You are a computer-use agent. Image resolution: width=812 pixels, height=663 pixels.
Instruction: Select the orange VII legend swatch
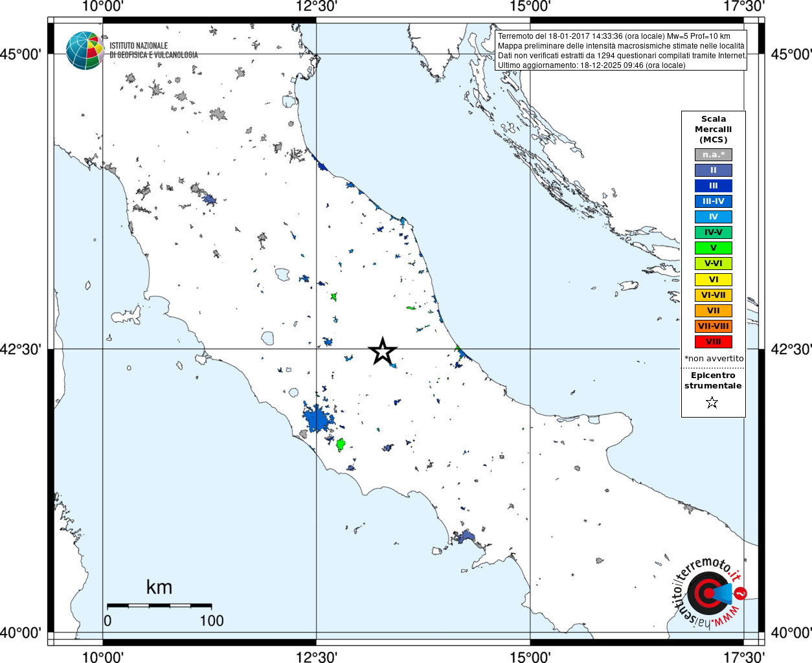pos(714,311)
